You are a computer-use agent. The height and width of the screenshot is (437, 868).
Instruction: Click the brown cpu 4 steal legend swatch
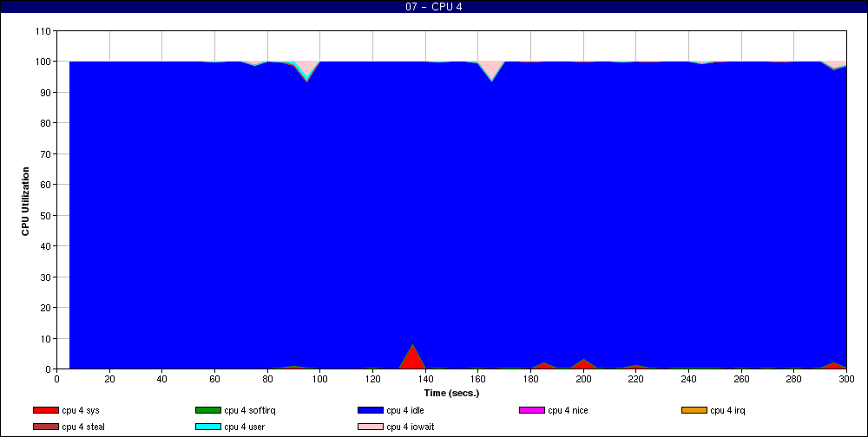tap(45, 427)
